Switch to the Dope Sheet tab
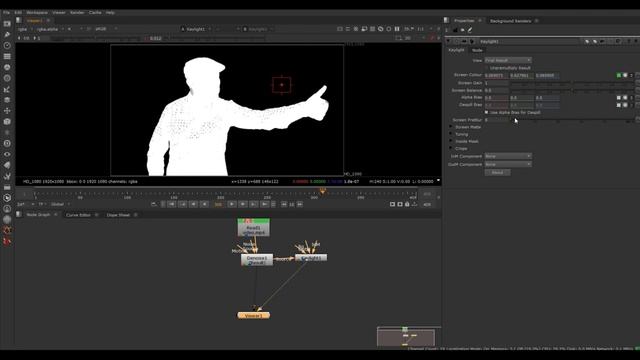Screen dimensions: 640x360 (x=118, y=215)
